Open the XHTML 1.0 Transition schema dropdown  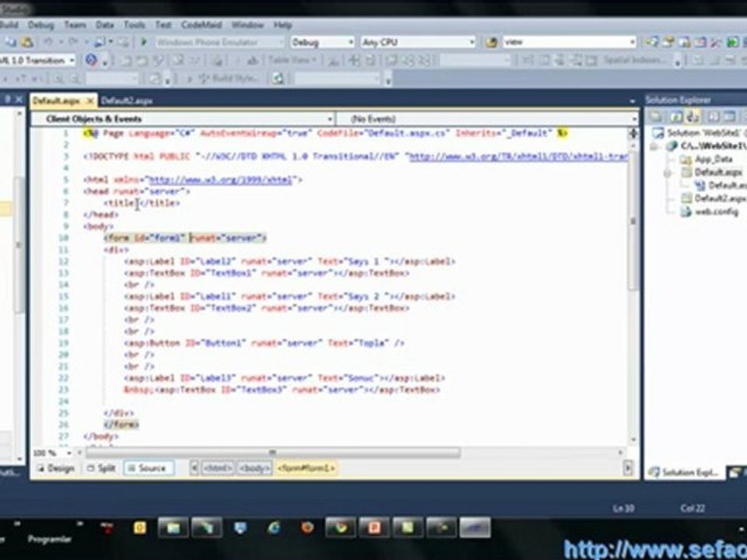click(x=37, y=61)
